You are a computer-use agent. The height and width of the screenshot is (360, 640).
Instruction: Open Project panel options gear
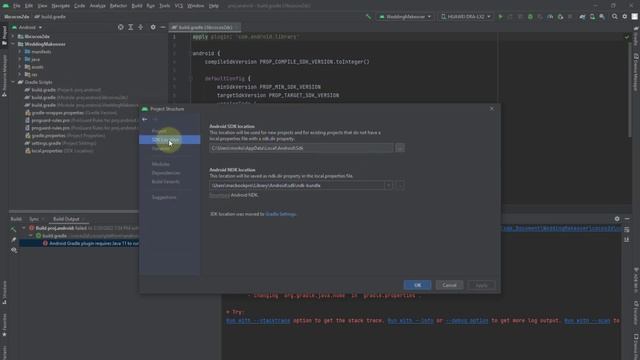[153, 27]
